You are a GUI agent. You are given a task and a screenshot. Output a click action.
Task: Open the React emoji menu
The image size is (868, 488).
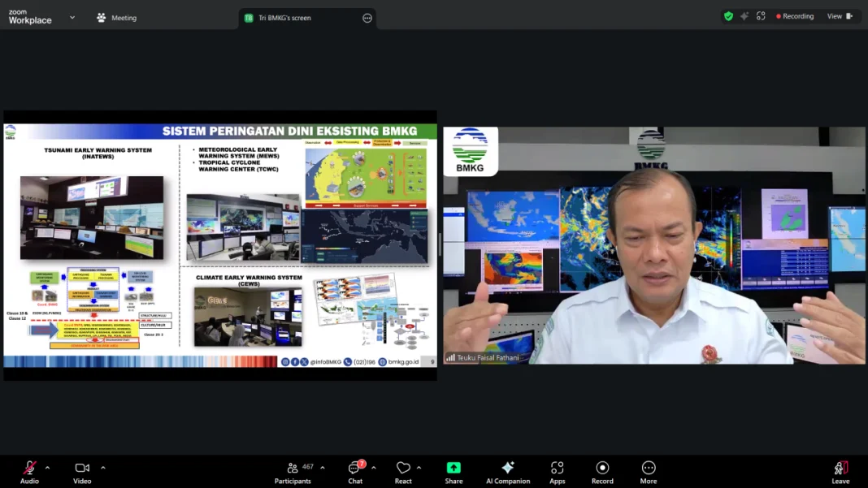click(x=403, y=472)
